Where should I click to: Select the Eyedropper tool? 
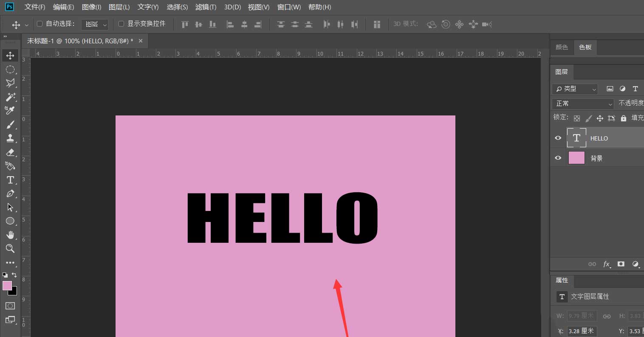pos(10,110)
